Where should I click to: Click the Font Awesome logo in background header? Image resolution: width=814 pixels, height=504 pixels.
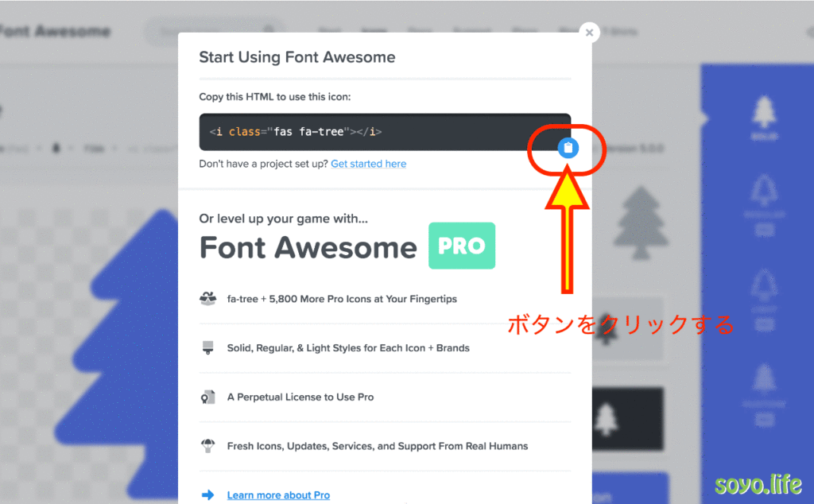click(55, 32)
